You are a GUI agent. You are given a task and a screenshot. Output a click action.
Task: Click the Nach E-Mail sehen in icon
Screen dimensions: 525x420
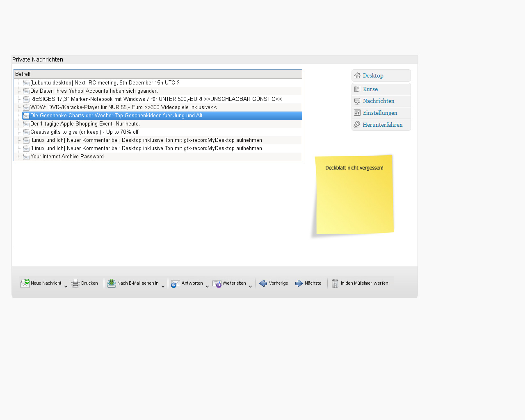pyautogui.click(x=111, y=283)
